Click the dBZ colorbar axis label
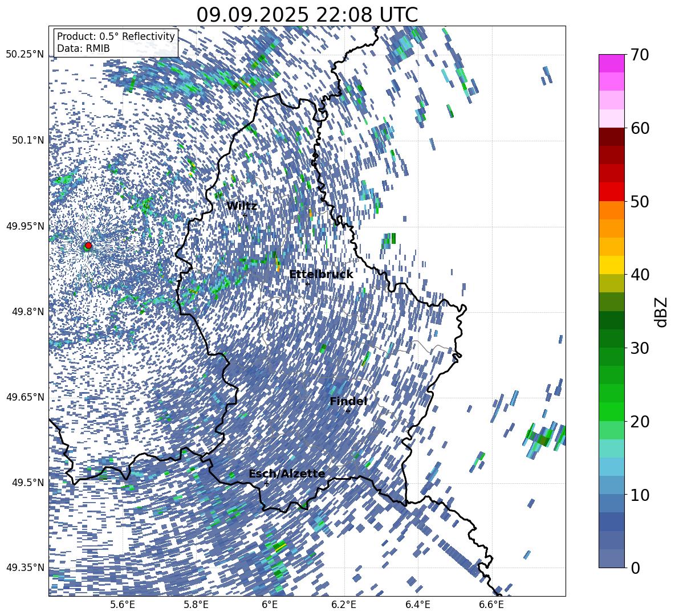Viewport: 675px width, 616px height. [x=661, y=312]
